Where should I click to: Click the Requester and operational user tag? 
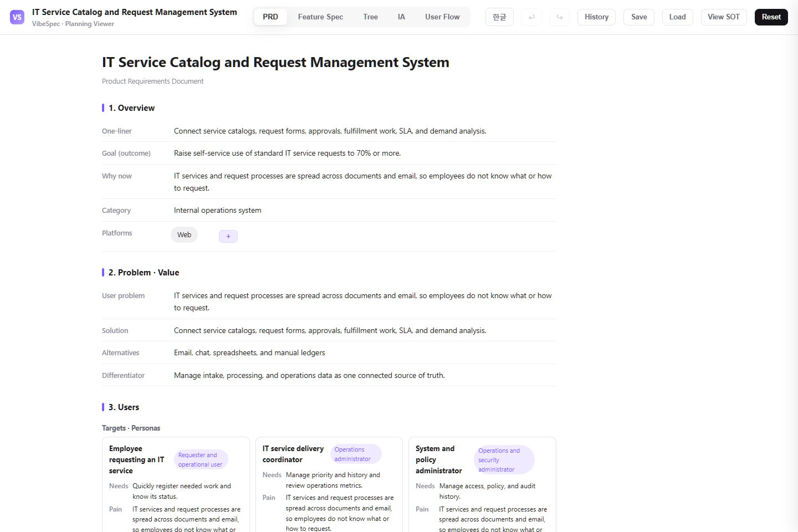(201, 460)
